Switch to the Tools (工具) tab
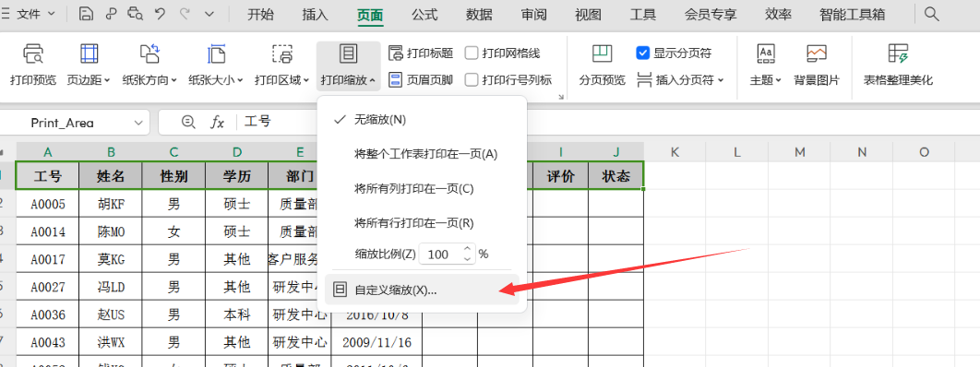Viewport: 980px width, 367px height. (x=642, y=15)
